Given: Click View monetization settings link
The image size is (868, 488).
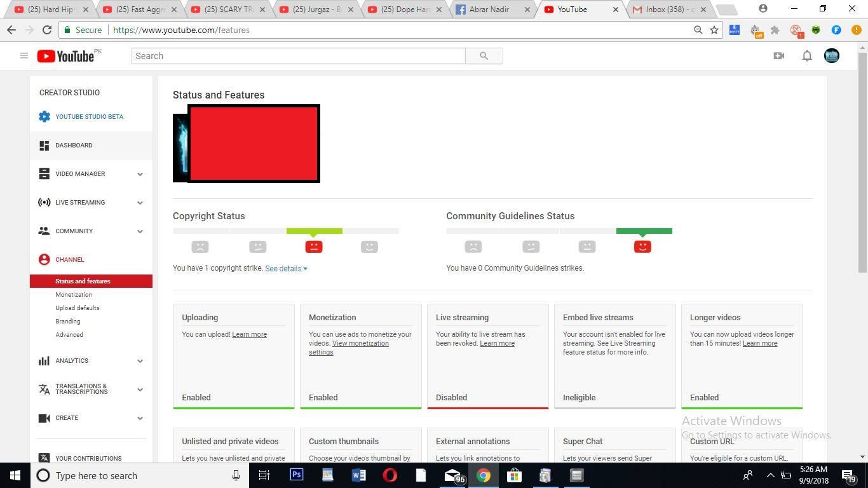Looking at the screenshot, I should point(360,344).
